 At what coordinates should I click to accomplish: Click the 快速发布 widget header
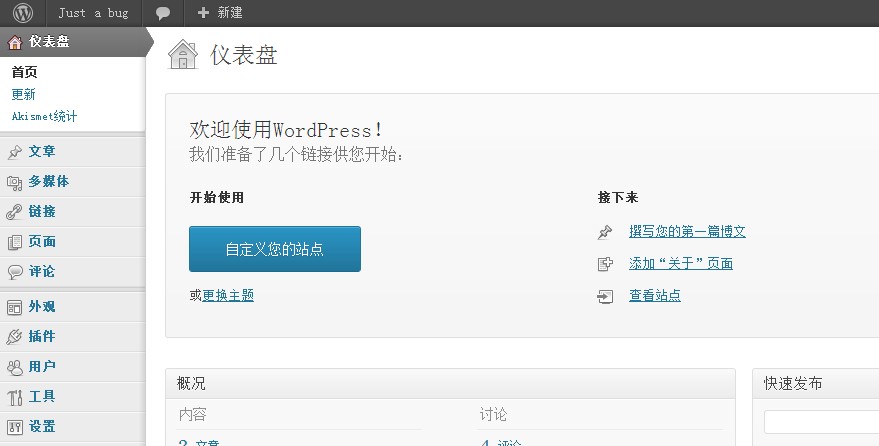[x=816, y=383]
